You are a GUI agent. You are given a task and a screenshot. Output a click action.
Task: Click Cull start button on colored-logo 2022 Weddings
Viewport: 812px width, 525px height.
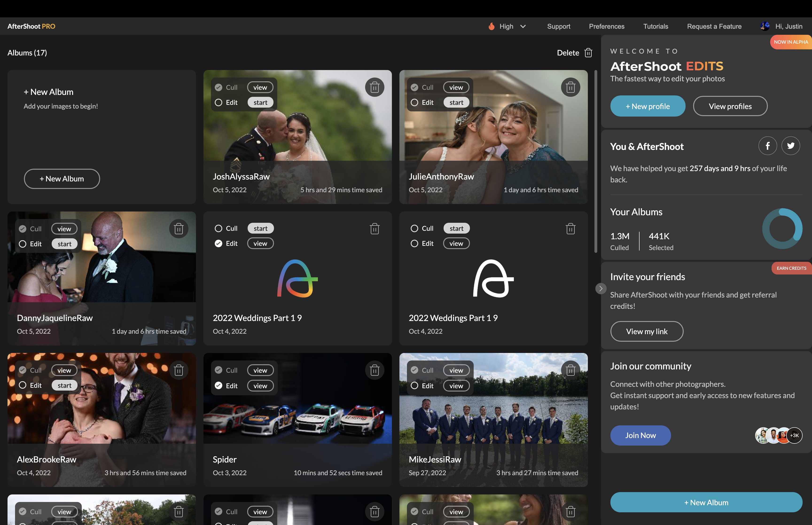[260, 228]
